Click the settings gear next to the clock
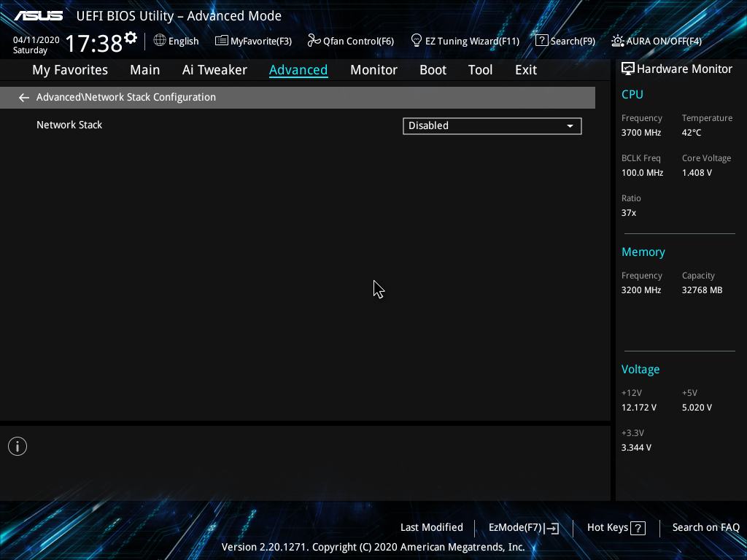The width and height of the screenshot is (747, 560). point(131,37)
